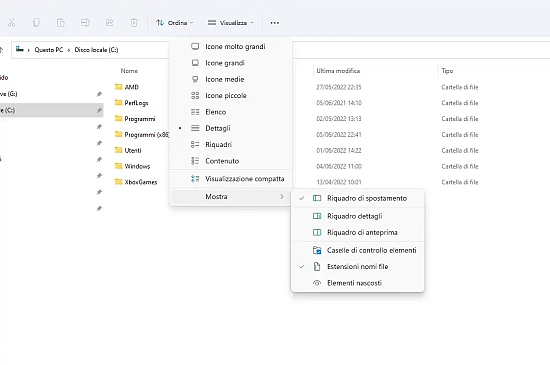Select Dettagli view option
Screen dimensions: 550x365
231,128
